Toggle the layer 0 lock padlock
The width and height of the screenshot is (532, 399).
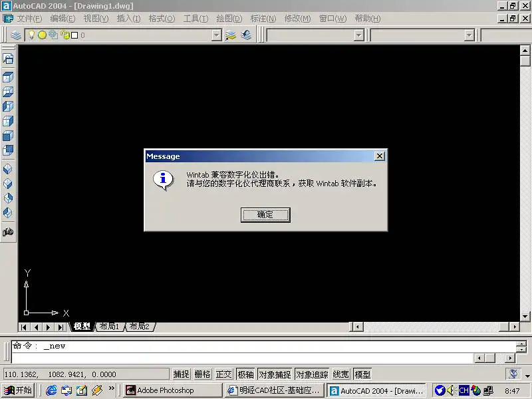click(x=65, y=35)
